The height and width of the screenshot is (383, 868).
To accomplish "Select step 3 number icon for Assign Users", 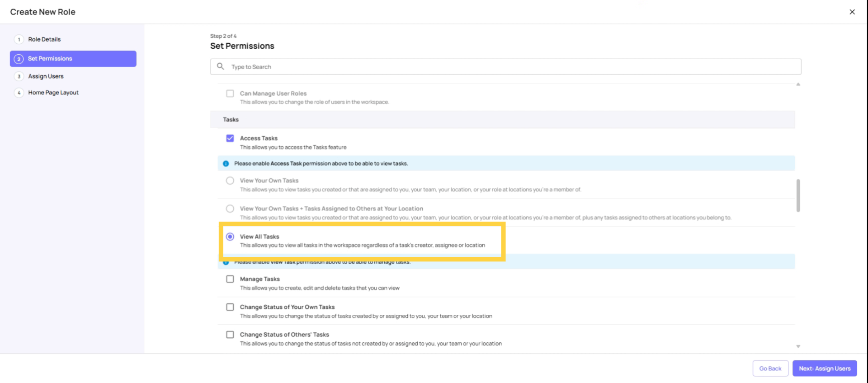I will click(19, 76).
